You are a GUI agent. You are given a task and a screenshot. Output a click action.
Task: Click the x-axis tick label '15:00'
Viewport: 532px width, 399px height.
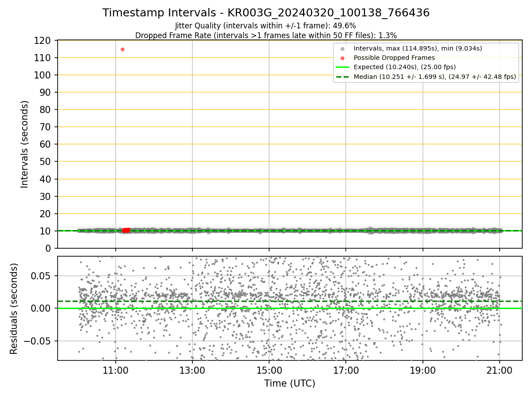tap(269, 370)
